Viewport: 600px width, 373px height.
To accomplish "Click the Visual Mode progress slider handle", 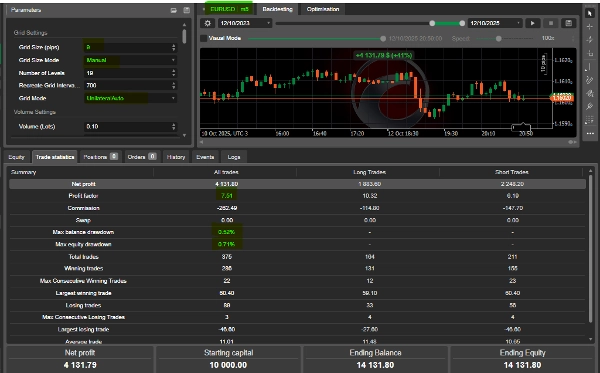I will (x=383, y=39).
